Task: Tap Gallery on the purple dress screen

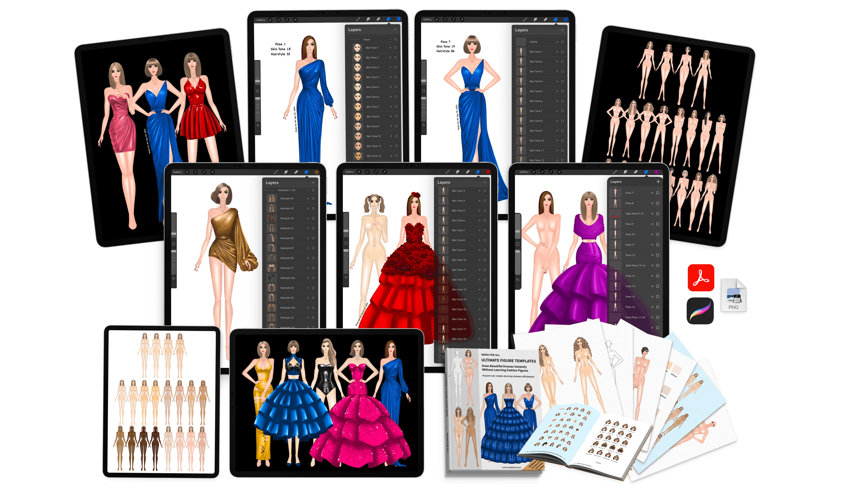Action: [524, 172]
